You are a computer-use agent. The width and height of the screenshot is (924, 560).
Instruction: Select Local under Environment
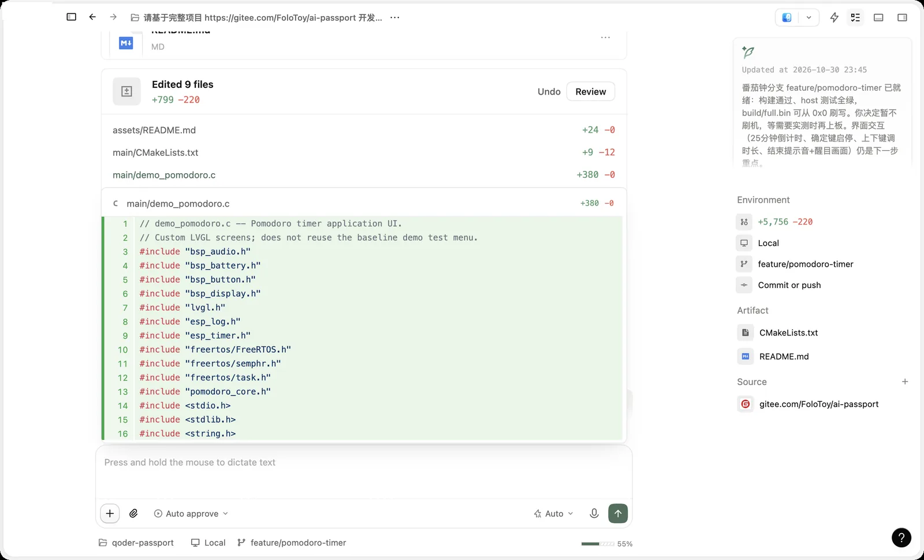(x=758, y=243)
